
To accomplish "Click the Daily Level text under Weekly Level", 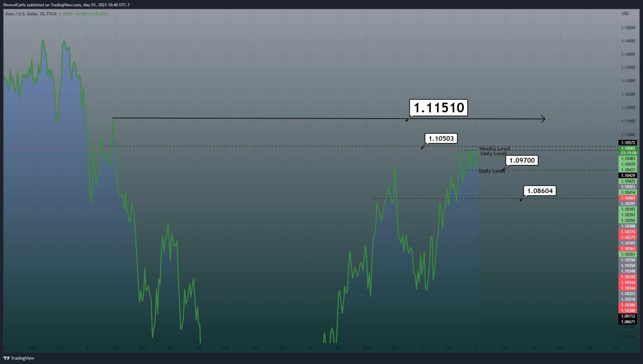I will click(493, 154).
